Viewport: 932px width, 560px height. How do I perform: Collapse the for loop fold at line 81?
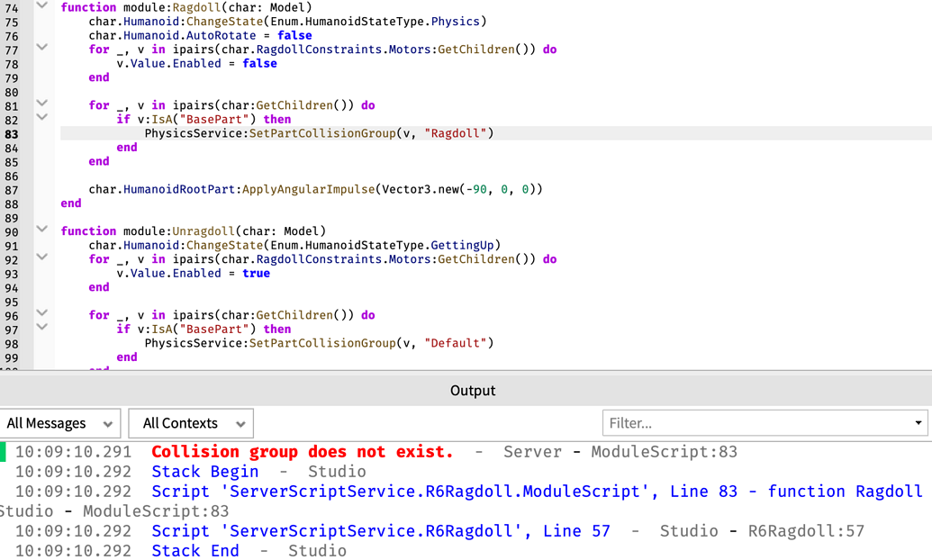41,103
